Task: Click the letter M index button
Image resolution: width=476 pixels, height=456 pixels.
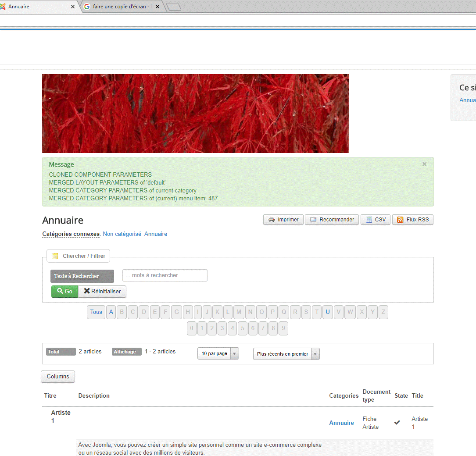Action: coord(239,312)
